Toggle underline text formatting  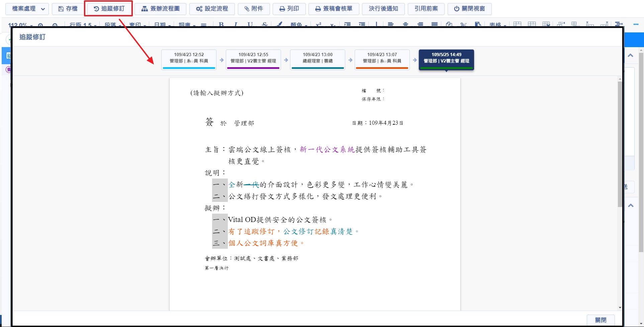coord(250,24)
